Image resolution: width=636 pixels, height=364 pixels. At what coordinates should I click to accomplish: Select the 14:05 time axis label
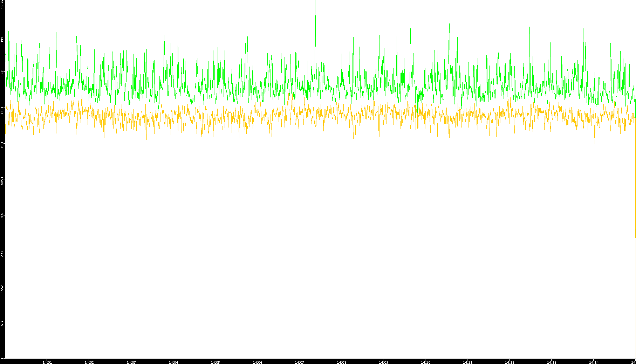215,362
